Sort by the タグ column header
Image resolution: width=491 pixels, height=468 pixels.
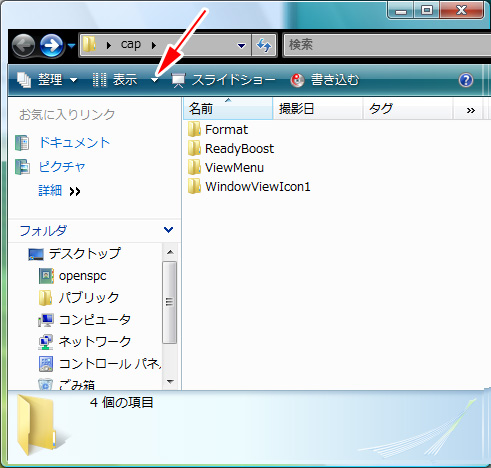pyautogui.click(x=408, y=108)
